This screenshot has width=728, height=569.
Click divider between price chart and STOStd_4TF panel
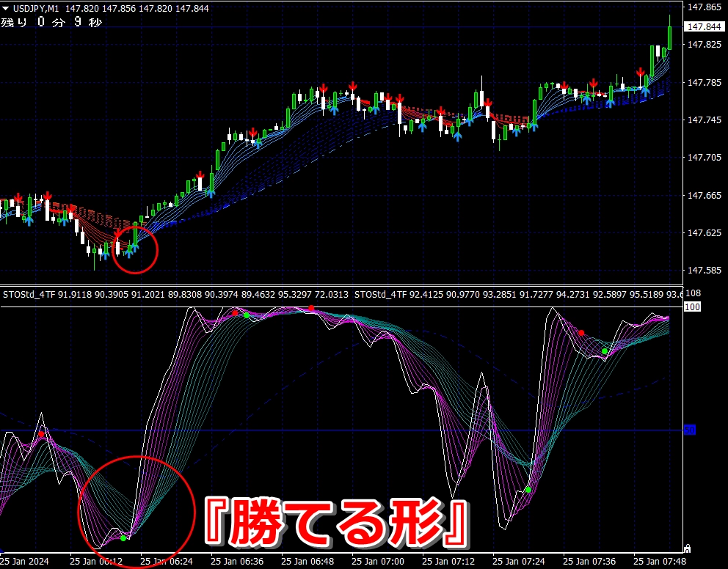(x=341, y=285)
